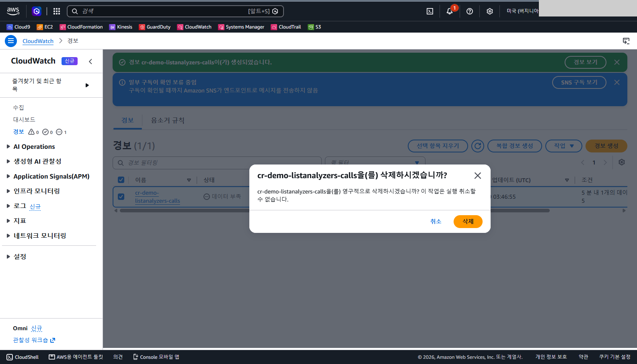637x364 pixels.
Task: Toggle the hamburger navigation menu icon
Action: pyautogui.click(x=11, y=41)
